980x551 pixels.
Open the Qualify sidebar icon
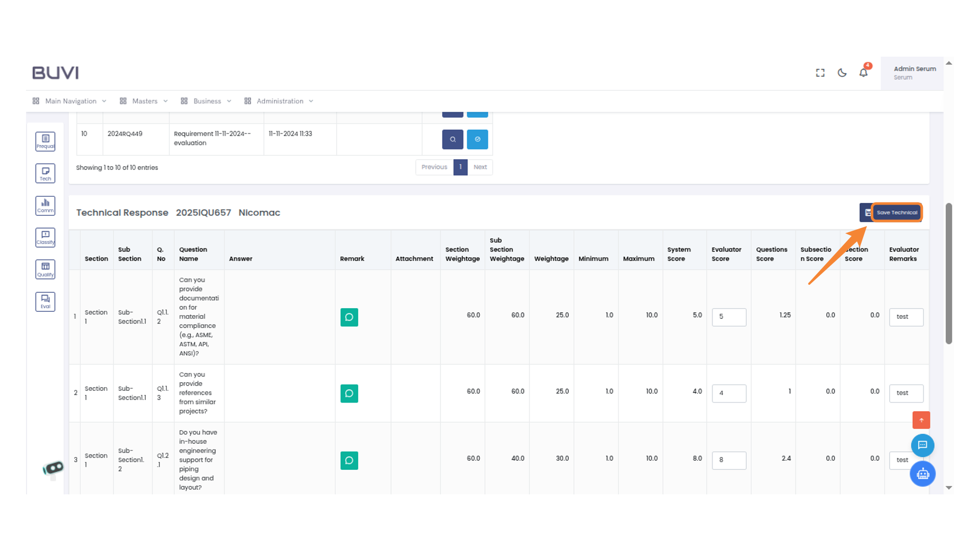[45, 269]
